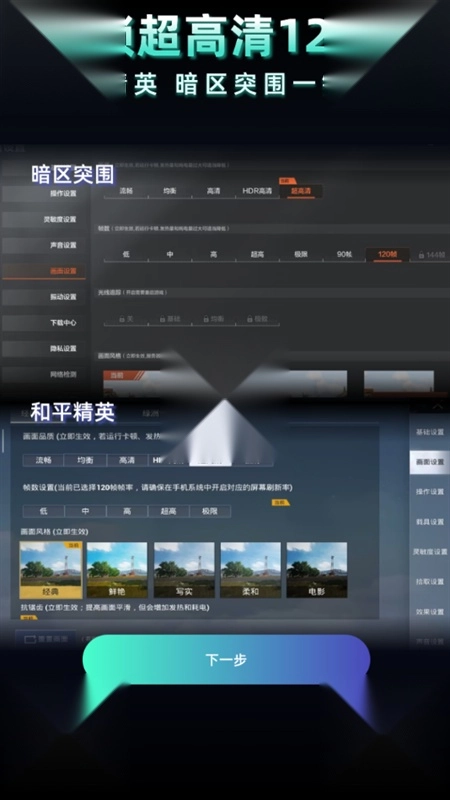Select the 经典 picture style thumbnail

click(51, 570)
